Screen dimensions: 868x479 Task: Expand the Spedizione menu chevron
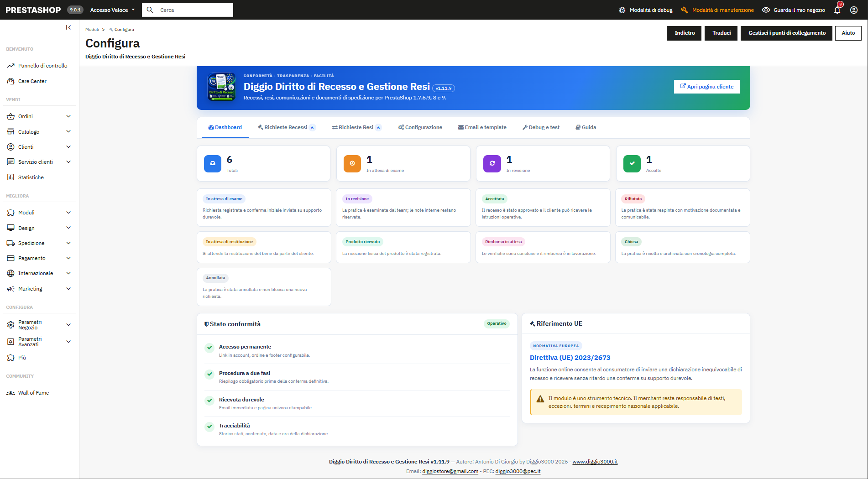(x=68, y=243)
